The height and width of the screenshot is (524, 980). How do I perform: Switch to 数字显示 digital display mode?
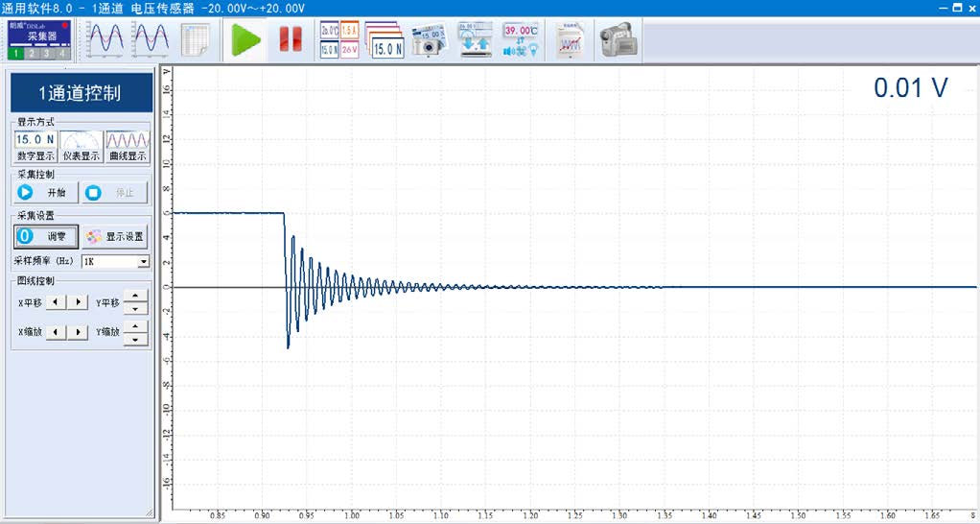click(35, 147)
